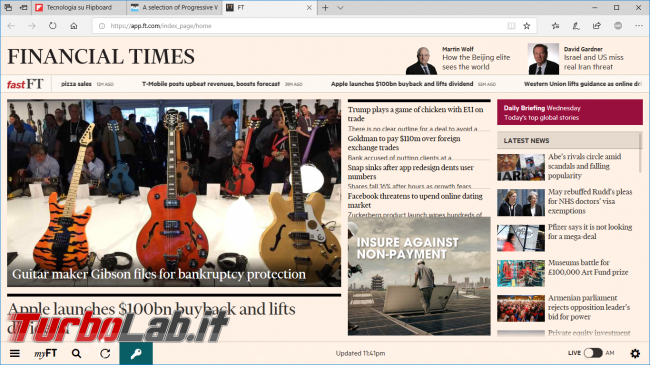The image size is (650, 365).
Task: Click May and Rudd story thumbnail
Action: (x=521, y=202)
